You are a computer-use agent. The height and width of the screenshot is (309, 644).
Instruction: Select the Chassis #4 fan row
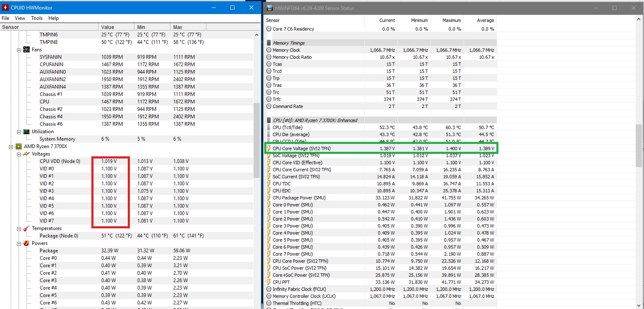click(127, 117)
